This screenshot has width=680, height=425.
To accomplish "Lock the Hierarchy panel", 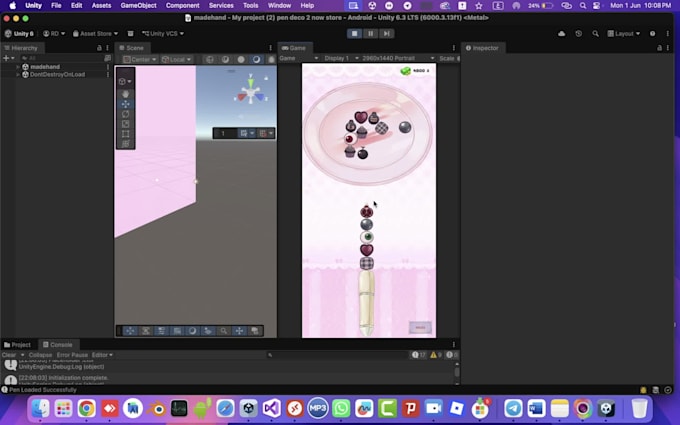I will 99,48.
